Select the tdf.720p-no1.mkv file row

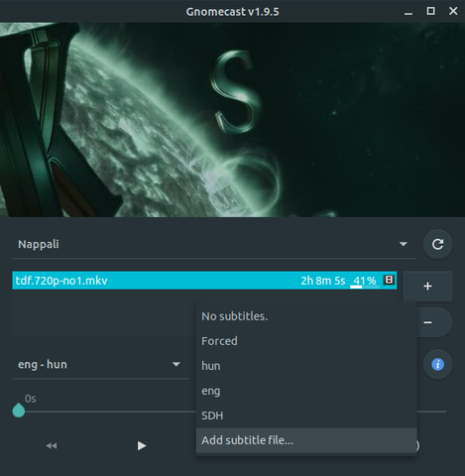click(204, 281)
